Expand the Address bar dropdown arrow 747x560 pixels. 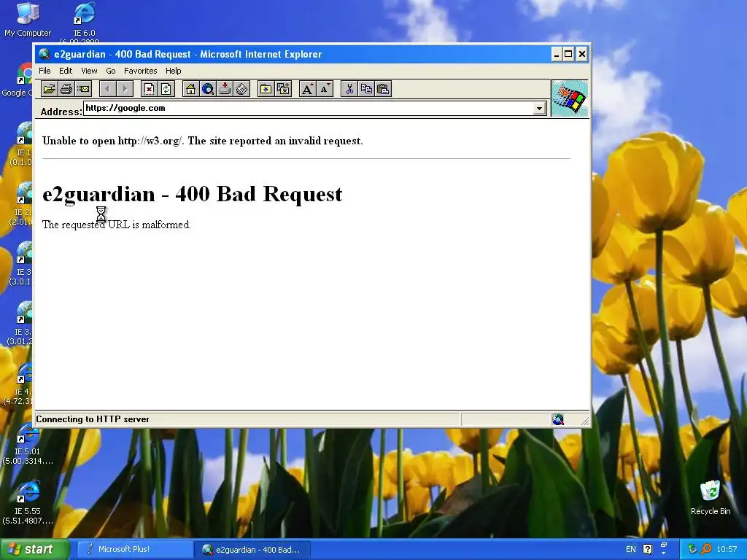(539, 109)
